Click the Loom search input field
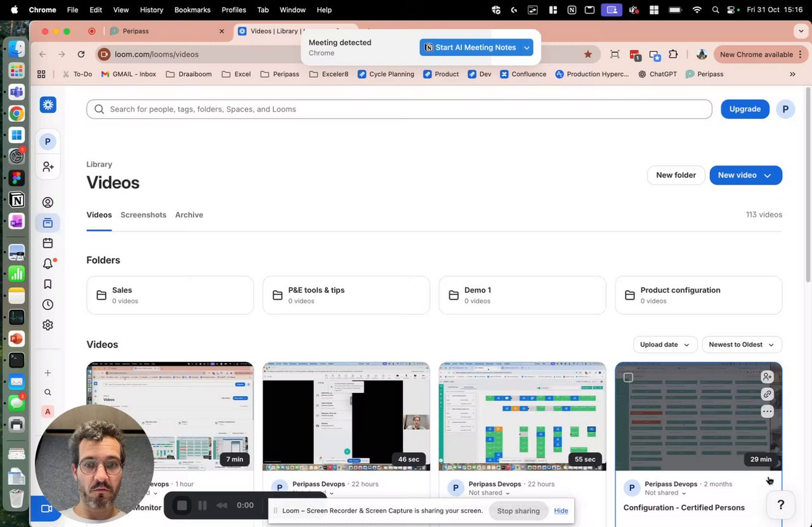The height and width of the screenshot is (527, 812). pyautogui.click(x=399, y=109)
